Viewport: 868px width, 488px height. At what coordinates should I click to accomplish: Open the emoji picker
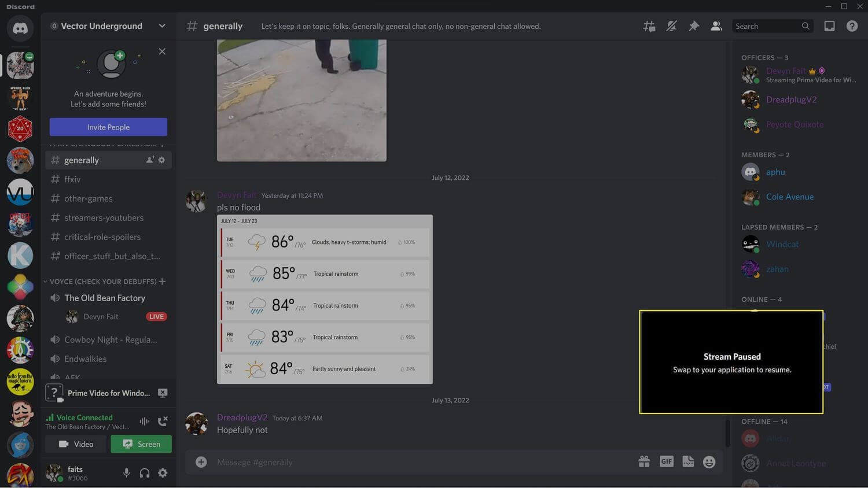[x=708, y=461]
